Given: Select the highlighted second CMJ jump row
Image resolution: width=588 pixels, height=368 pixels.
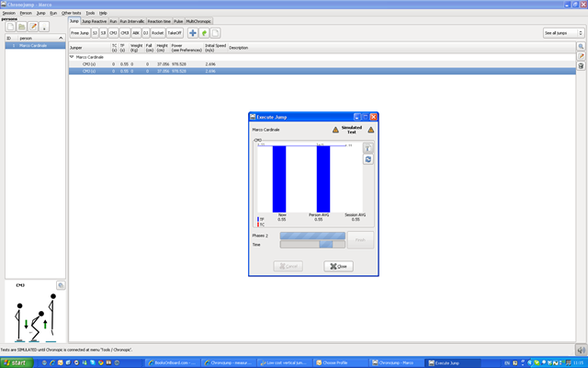Looking at the screenshot, I should click(322, 71).
